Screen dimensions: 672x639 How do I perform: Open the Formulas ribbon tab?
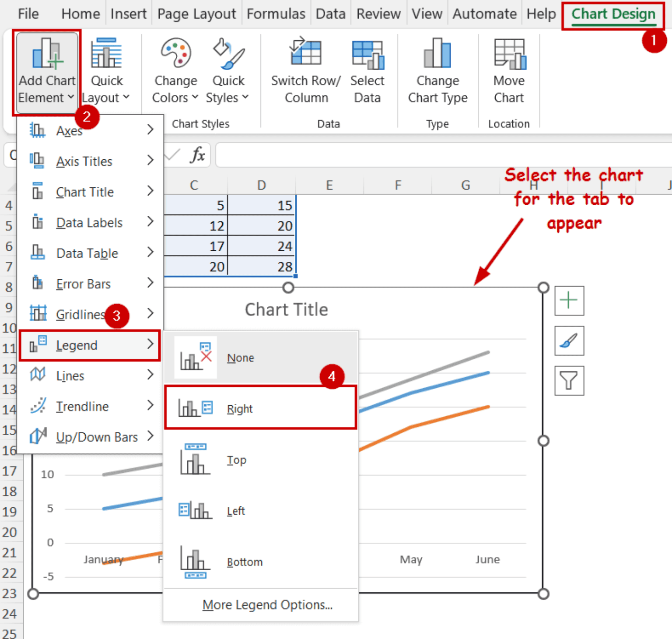(x=276, y=14)
